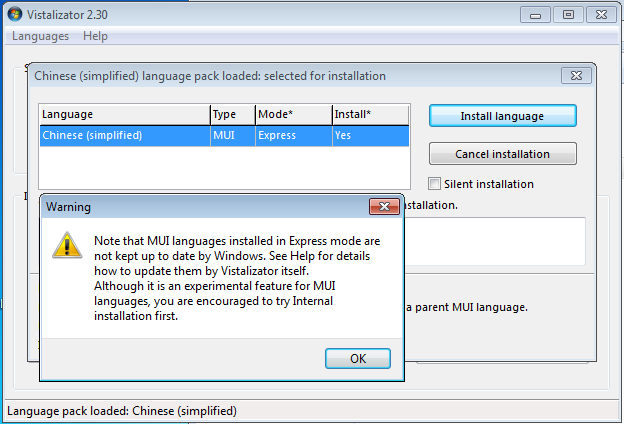This screenshot has width=624, height=424.
Task: Click the Express mode cell
Action: [294, 136]
